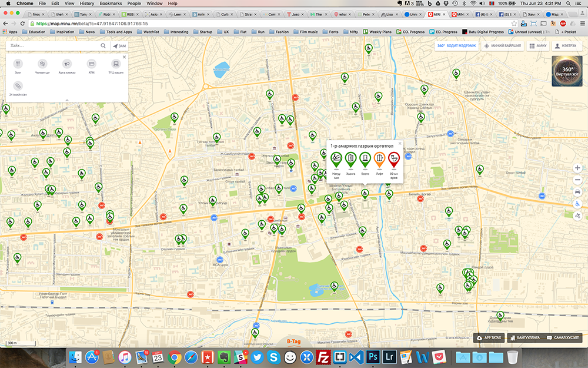Toggle the wheelchair accessibility layer button

(577, 204)
